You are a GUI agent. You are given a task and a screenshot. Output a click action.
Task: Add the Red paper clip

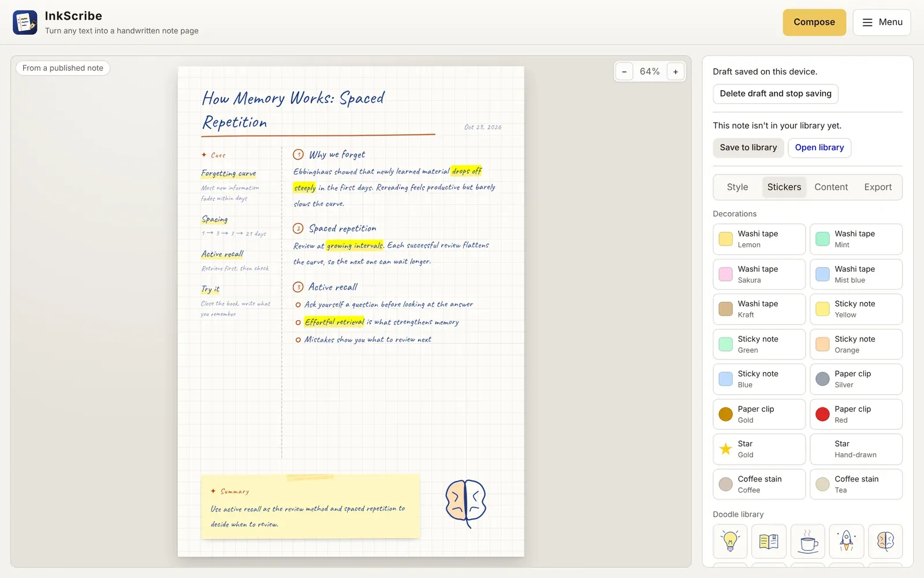coord(856,414)
